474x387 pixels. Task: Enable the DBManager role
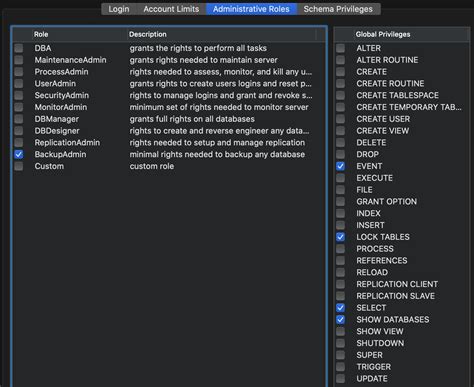point(19,119)
